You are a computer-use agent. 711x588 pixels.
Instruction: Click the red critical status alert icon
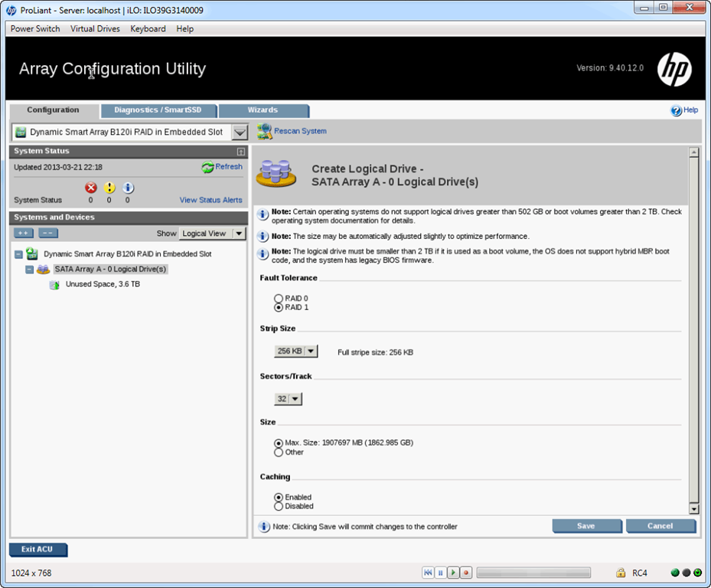click(90, 188)
